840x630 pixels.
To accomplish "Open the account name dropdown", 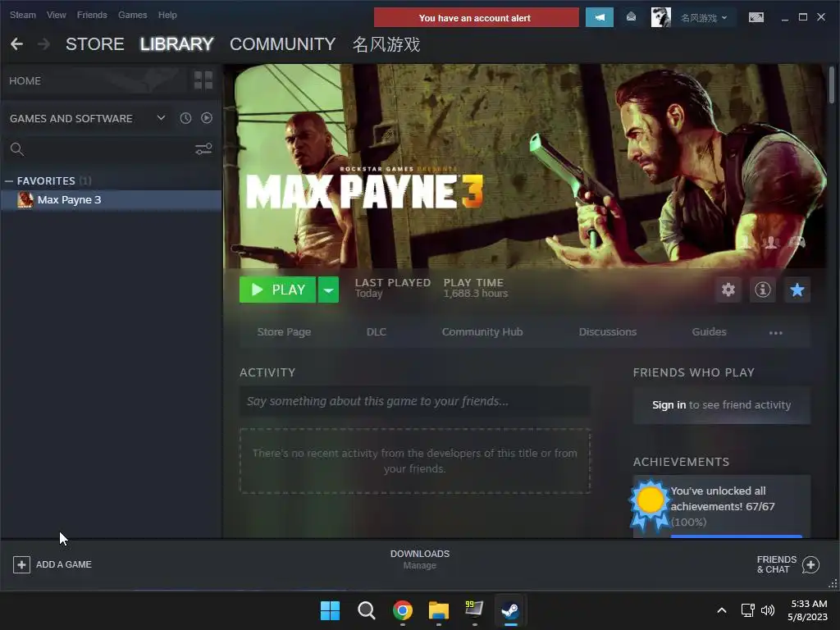I will click(703, 18).
